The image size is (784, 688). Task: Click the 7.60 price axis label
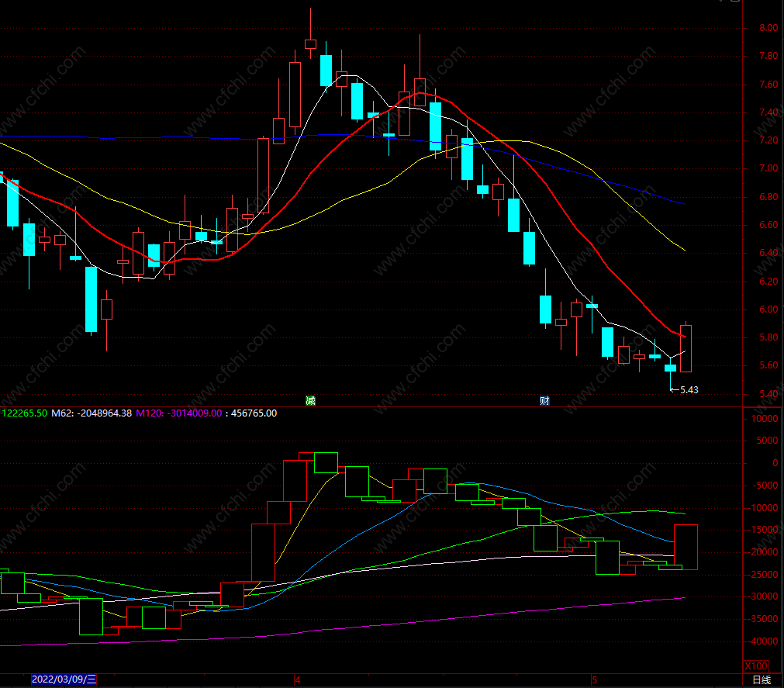[768, 85]
